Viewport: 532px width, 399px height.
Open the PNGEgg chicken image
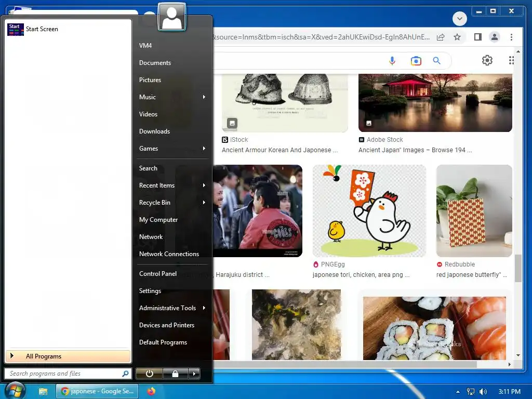pyautogui.click(x=369, y=211)
